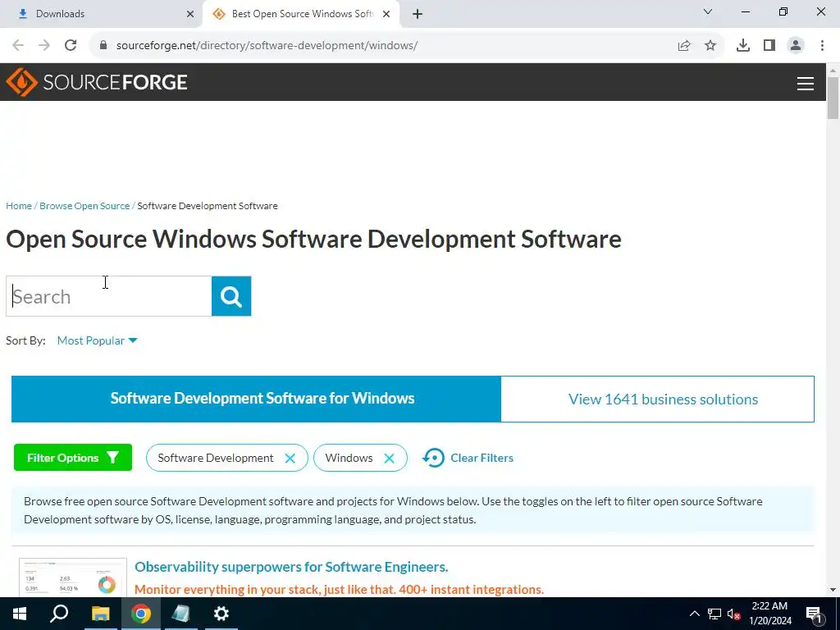Show hidden system tray icons
Screen dimensions: 840x630
[694, 614]
